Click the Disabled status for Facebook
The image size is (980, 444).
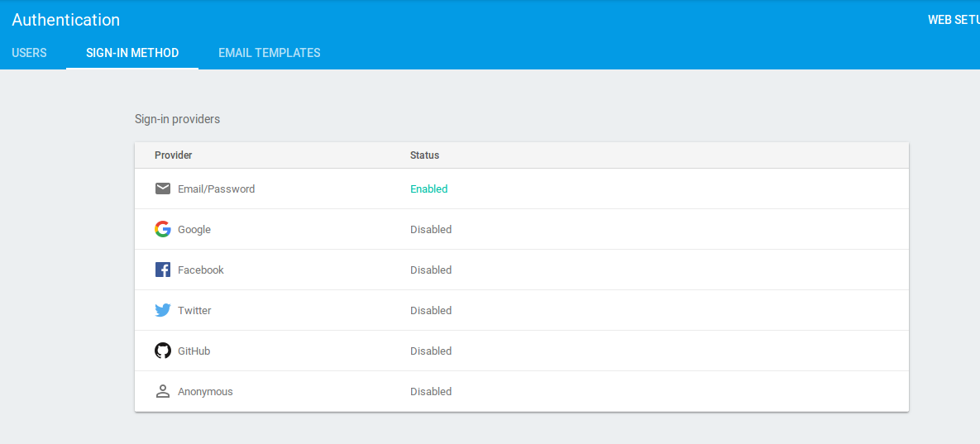[x=431, y=270]
